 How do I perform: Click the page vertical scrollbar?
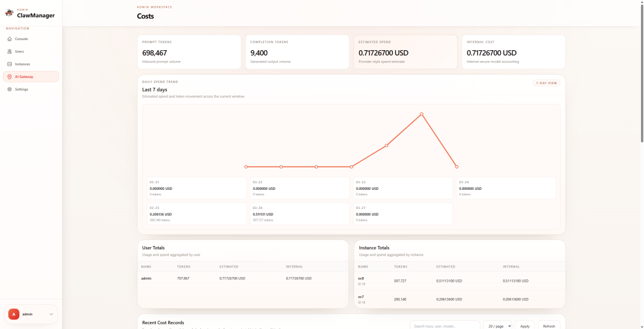(x=642, y=72)
